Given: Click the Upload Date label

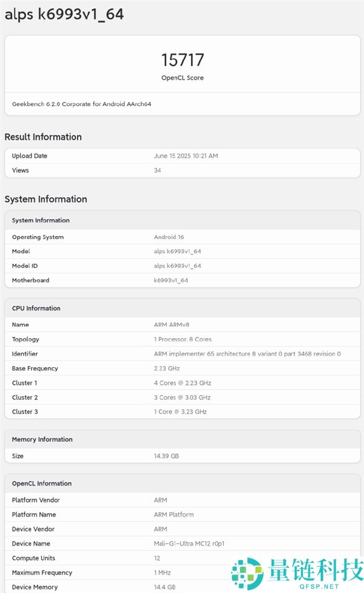Looking at the screenshot, I should click(30, 156).
